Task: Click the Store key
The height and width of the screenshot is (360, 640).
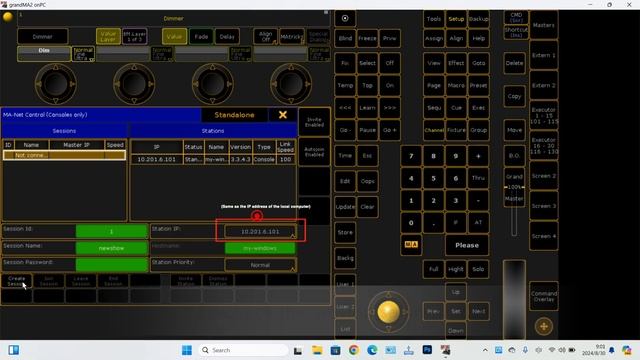Action: click(x=345, y=232)
